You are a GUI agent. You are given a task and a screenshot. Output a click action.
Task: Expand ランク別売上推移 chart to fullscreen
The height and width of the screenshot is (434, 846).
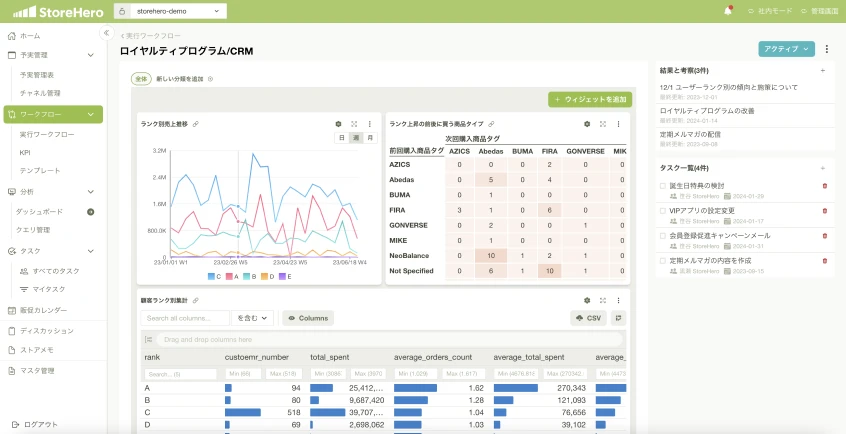click(354, 123)
